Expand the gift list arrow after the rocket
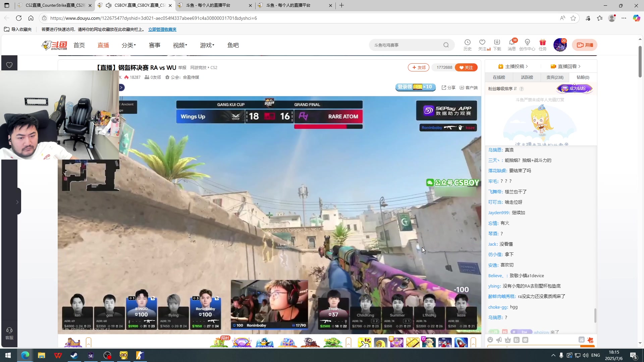The width and height of the screenshot is (644, 362). click(x=473, y=343)
